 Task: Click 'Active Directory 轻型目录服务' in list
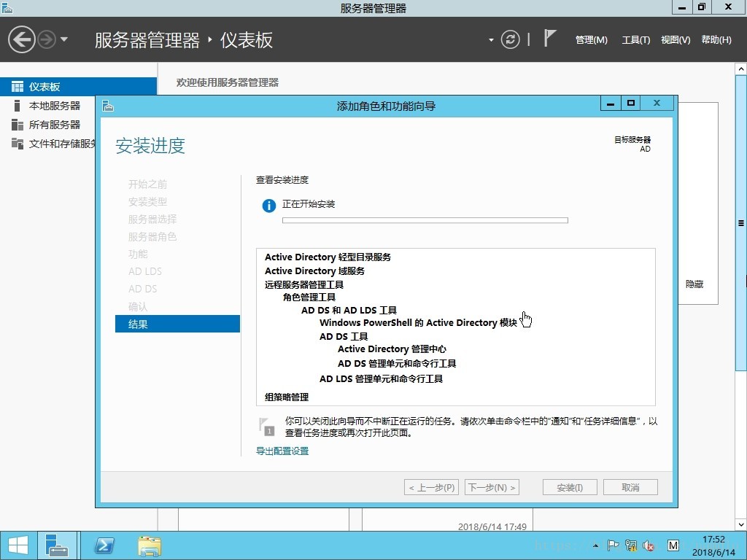328,257
